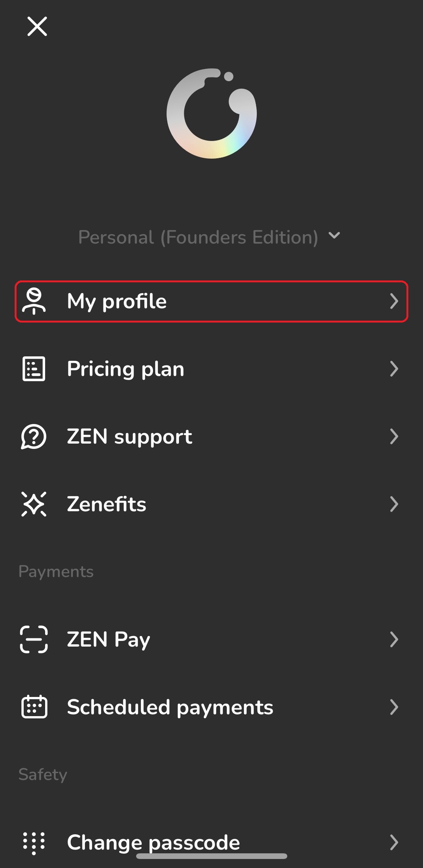Click the Zenefits sparkle icon
The width and height of the screenshot is (423, 868).
(34, 504)
